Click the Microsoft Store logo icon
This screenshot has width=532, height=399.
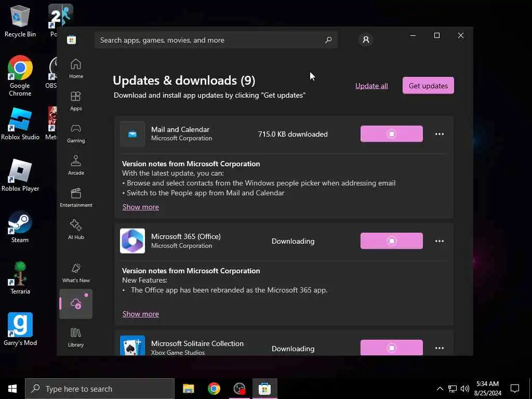coord(72,40)
